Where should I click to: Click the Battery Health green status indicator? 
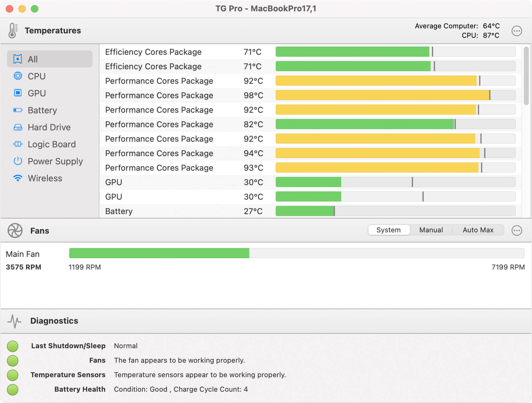click(x=13, y=389)
